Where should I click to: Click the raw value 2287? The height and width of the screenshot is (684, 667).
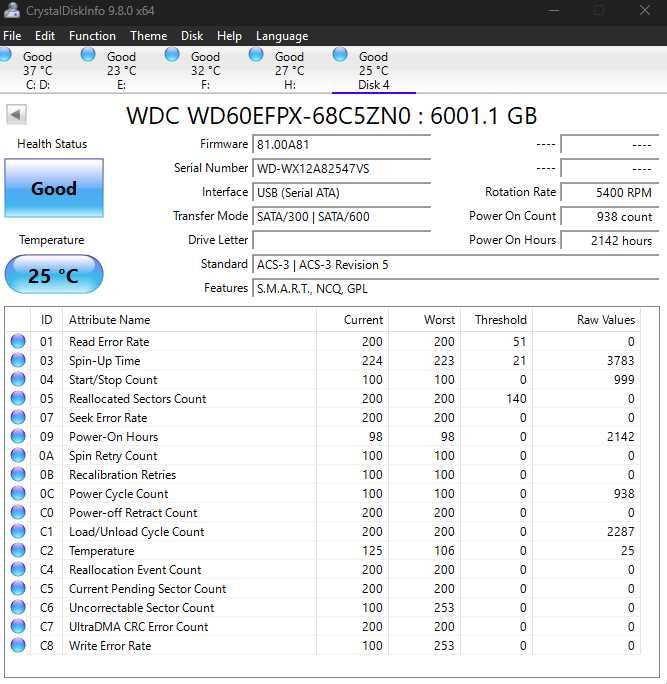pos(620,532)
